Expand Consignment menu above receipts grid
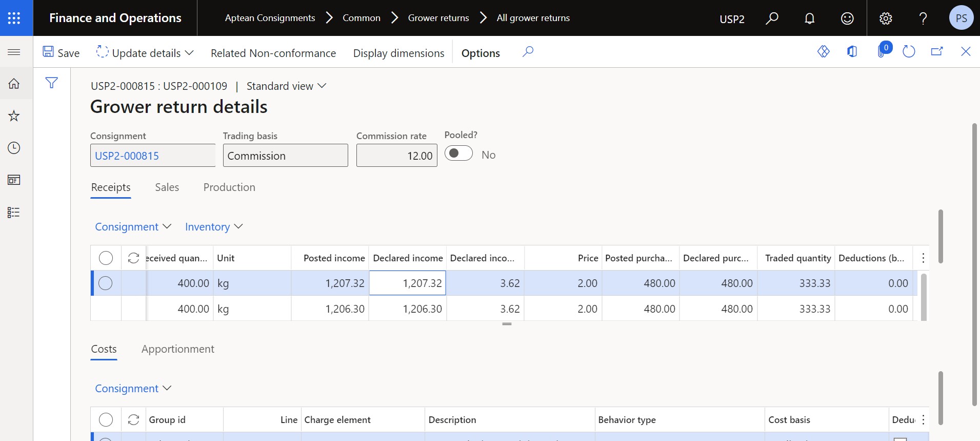Screen dimensions: 980x441 click(133, 227)
